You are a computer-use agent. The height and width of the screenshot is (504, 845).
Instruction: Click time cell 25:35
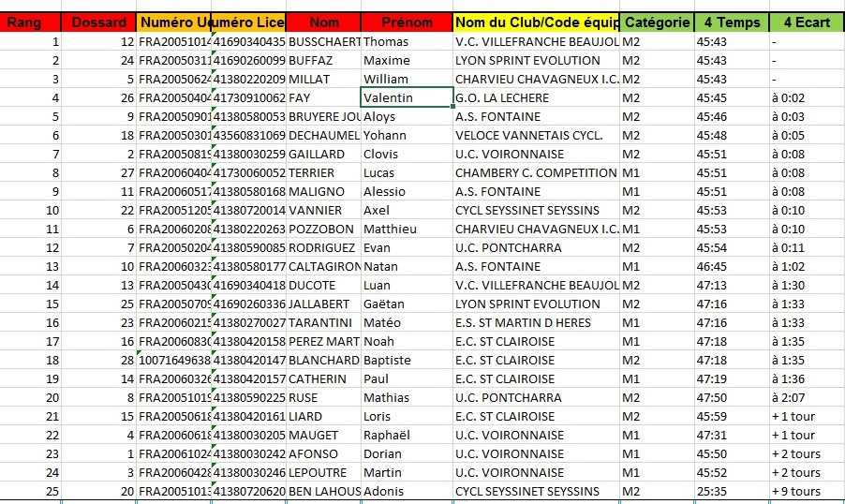click(732, 491)
